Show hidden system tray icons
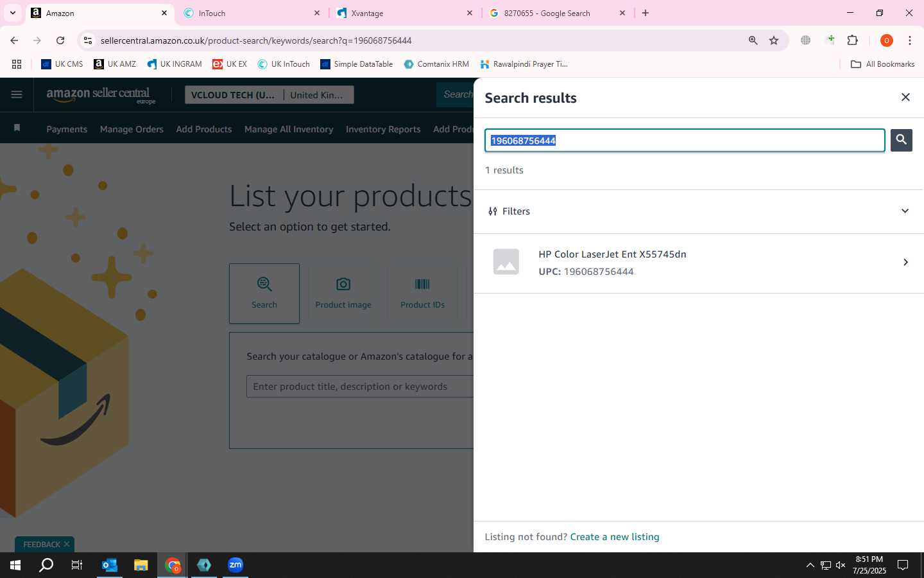The image size is (924, 578). click(810, 565)
